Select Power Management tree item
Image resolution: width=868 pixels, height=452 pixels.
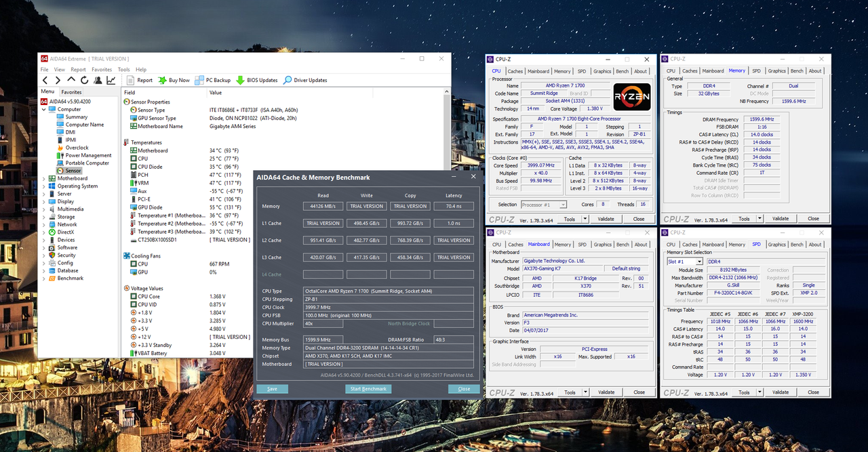[x=88, y=155]
